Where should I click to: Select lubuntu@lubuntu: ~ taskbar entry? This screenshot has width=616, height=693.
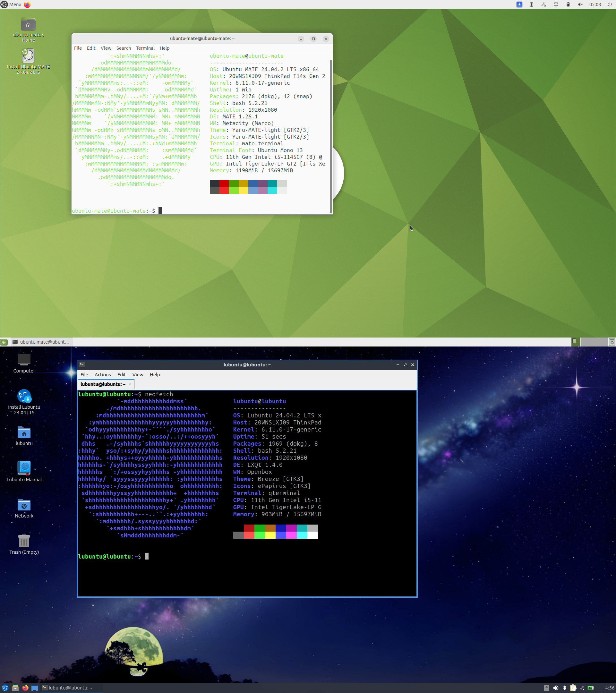pos(71,688)
